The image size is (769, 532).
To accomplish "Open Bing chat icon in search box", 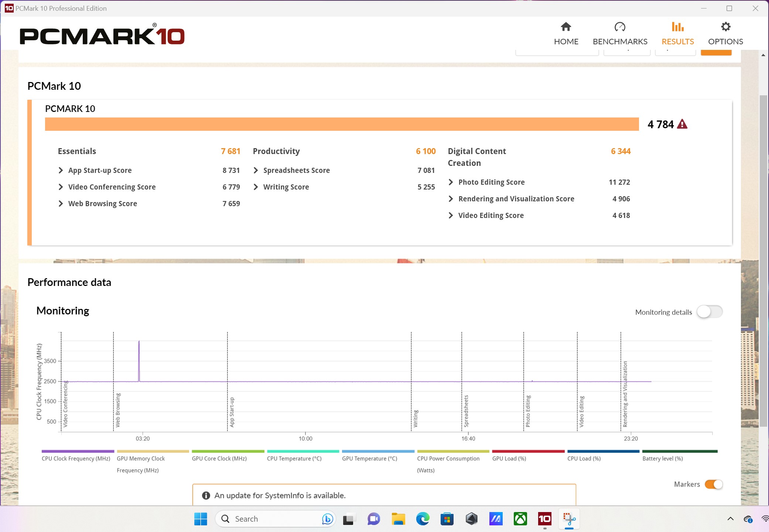I will click(327, 519).
